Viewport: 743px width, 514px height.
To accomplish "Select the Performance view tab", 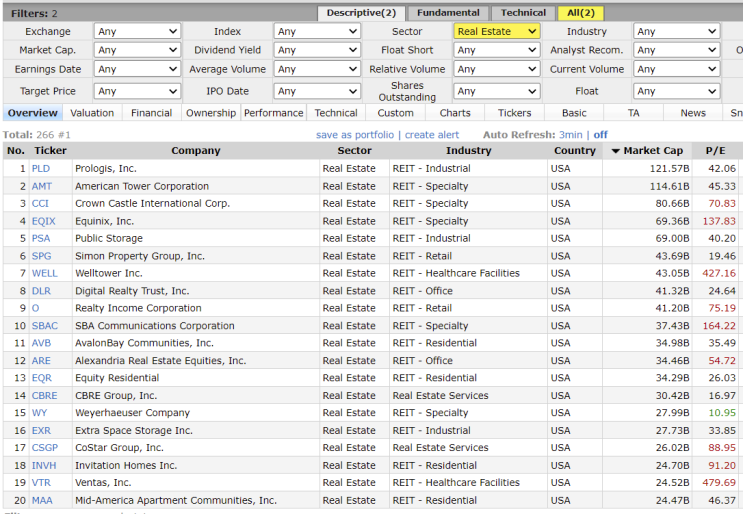I will pos(273,113).
